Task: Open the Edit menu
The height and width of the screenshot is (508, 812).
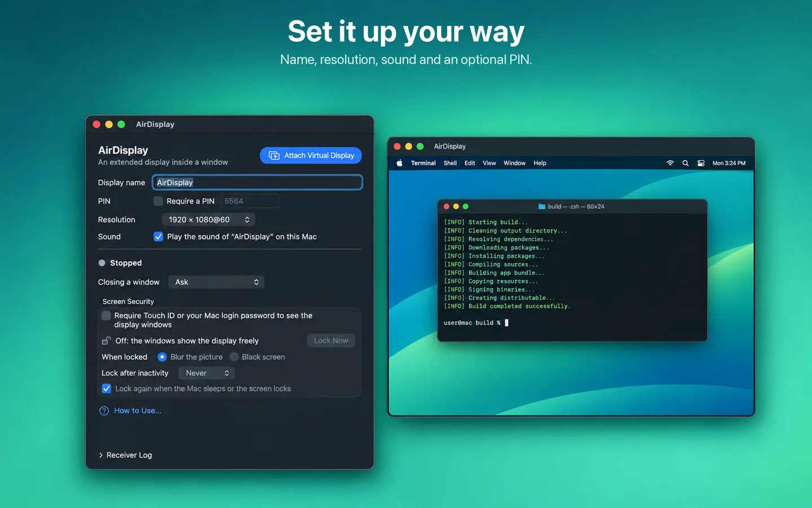Action: pyautogui.click(x=470, y=163)
